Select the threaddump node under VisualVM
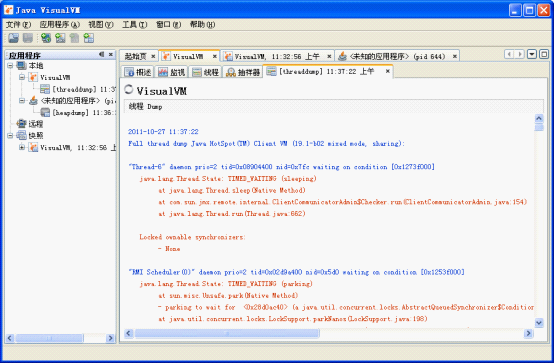554x364 pixels. 84,89
